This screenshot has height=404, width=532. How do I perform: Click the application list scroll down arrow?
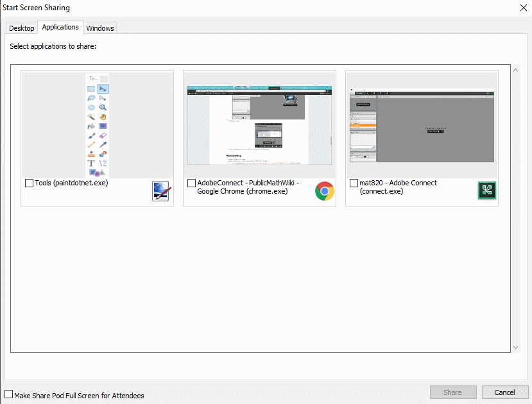pos(516,348)
